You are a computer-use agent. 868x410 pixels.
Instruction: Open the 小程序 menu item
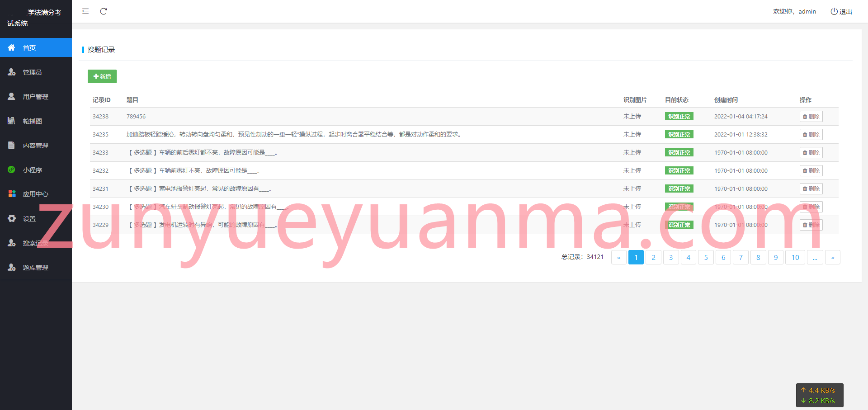click(x=36, y=170)
